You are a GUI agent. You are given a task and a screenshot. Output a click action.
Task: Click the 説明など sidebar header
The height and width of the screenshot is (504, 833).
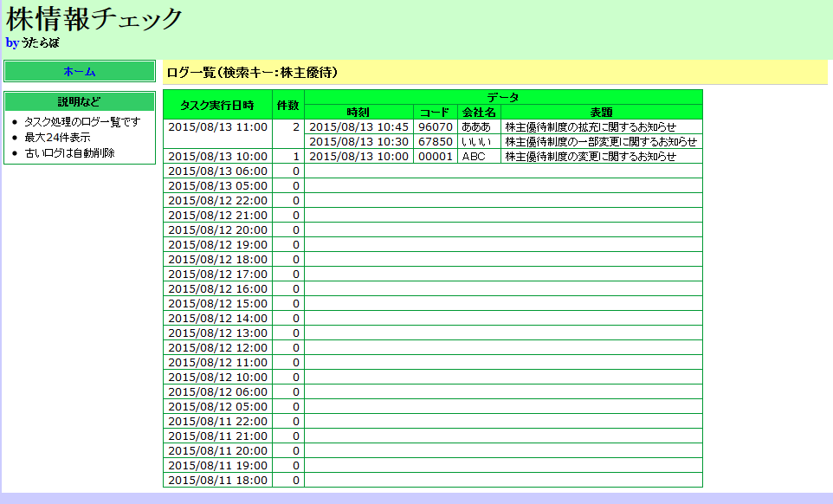[x=80, y=101]
